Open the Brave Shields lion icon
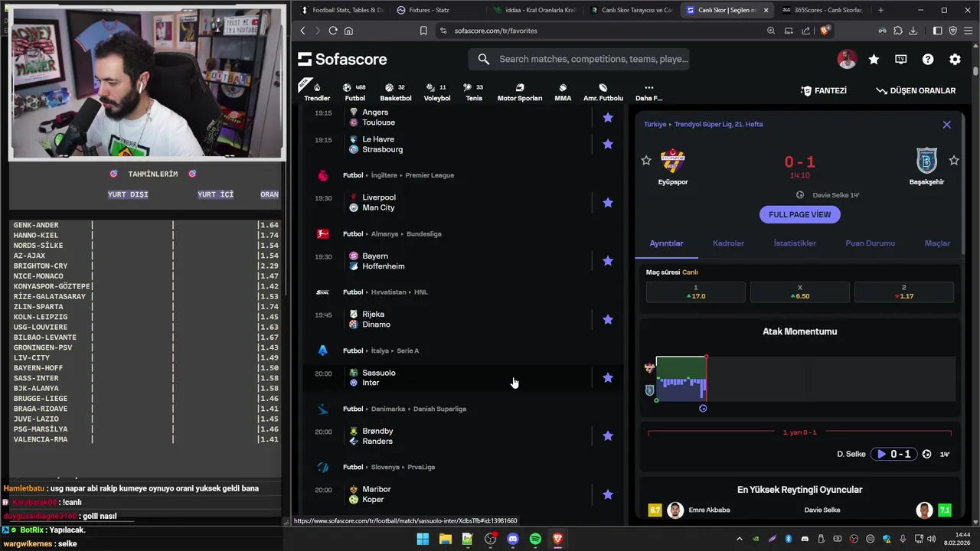The width and height of the screenshot is (980, 551). [825, 31]
